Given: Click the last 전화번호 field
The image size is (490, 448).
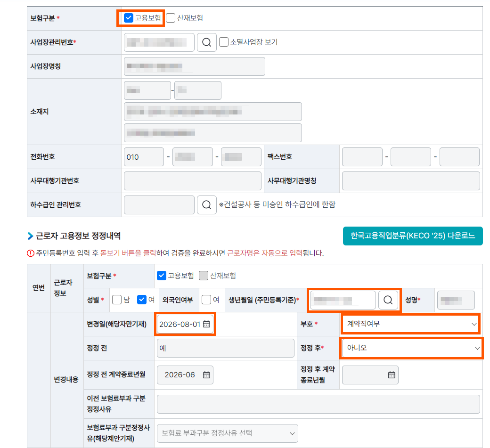Looking at the screenshot, I should point(241,157).
